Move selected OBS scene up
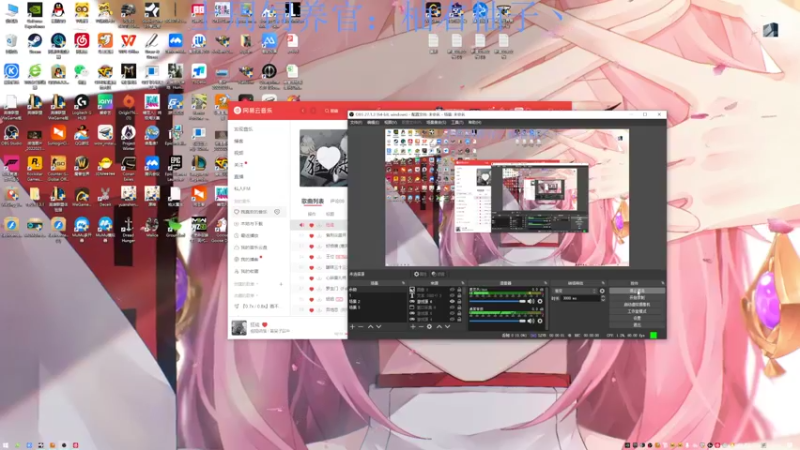This screenshot has height=450, width=800. pos(370,327)
